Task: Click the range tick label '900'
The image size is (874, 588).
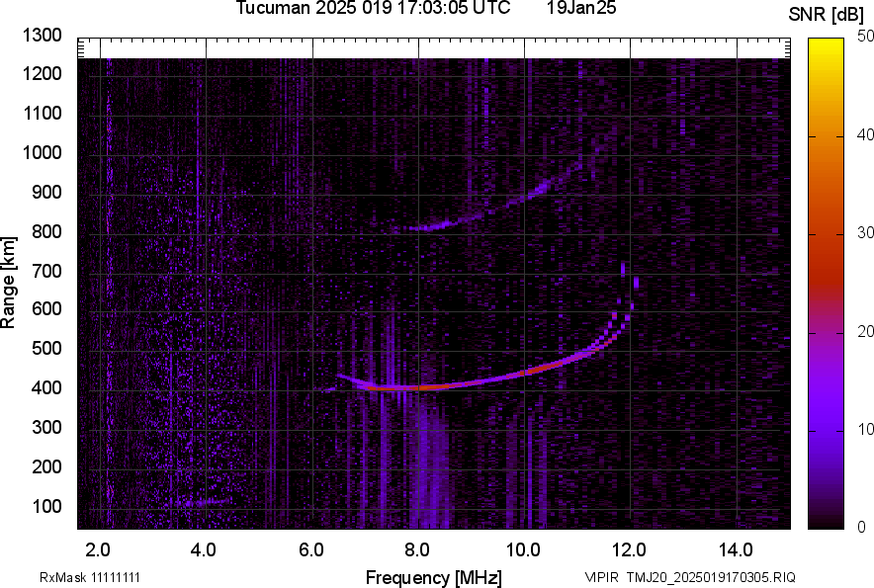Action: (46, 193)
